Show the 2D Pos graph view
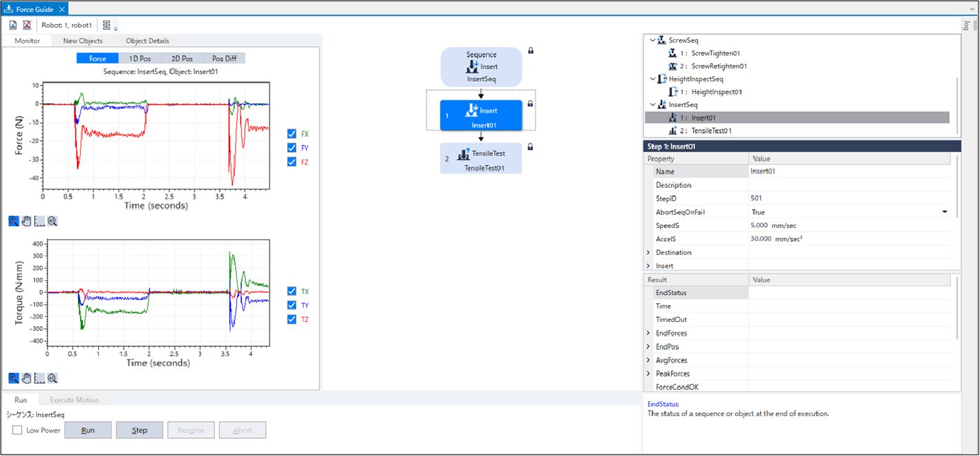This screenshot has width=980, height=456. click(x=182, y=59)
